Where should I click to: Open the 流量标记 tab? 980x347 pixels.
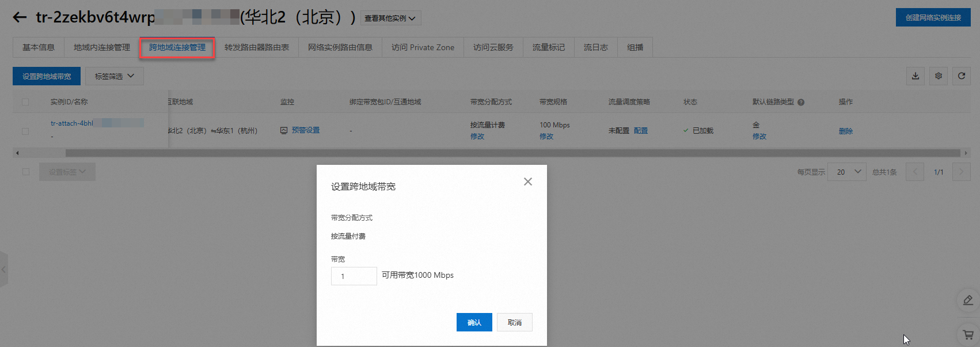pos(549,47)
